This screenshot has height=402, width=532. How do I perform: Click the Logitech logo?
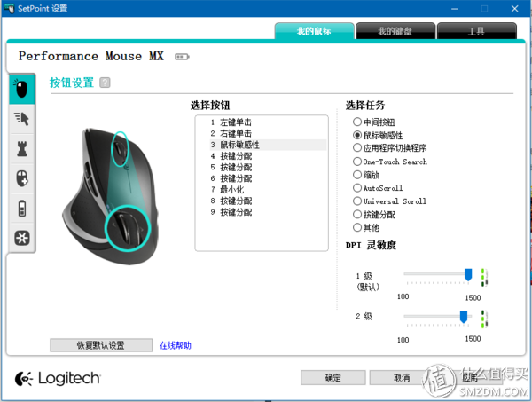(x=58, y=378)
